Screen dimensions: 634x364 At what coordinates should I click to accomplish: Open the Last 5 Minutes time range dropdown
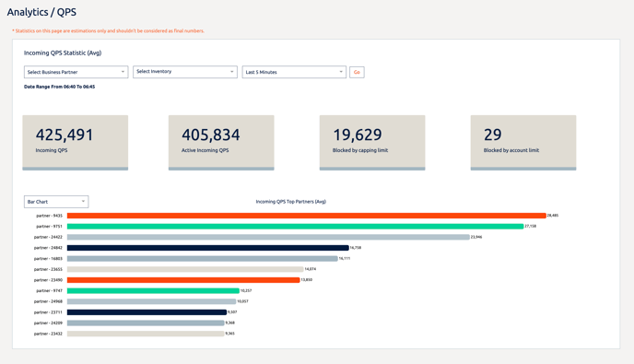pos(294,72)
